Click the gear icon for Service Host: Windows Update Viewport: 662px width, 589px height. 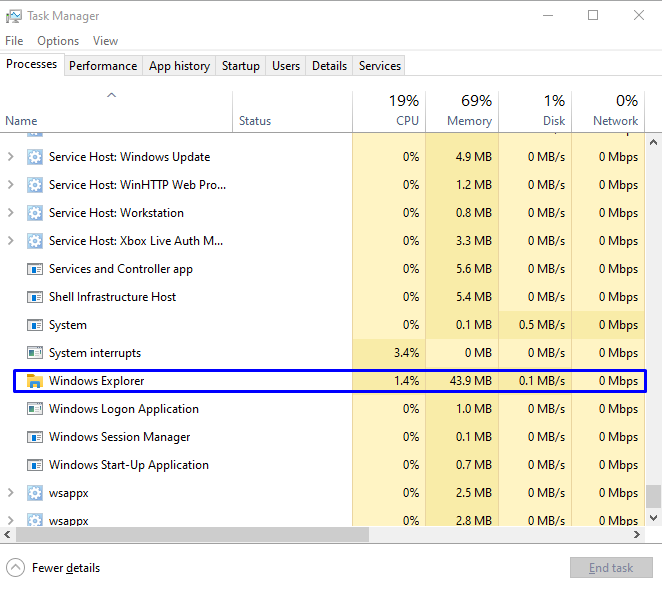coord(35,157)
